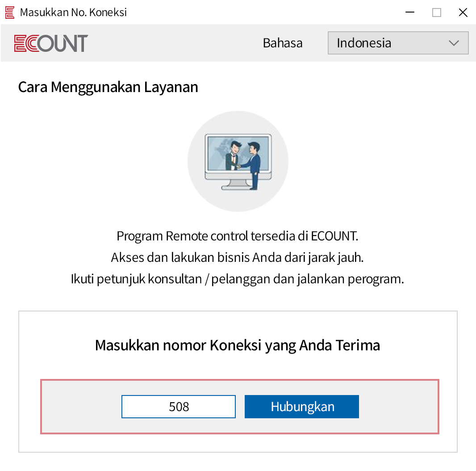Maximize the connection window

(437, 13)
